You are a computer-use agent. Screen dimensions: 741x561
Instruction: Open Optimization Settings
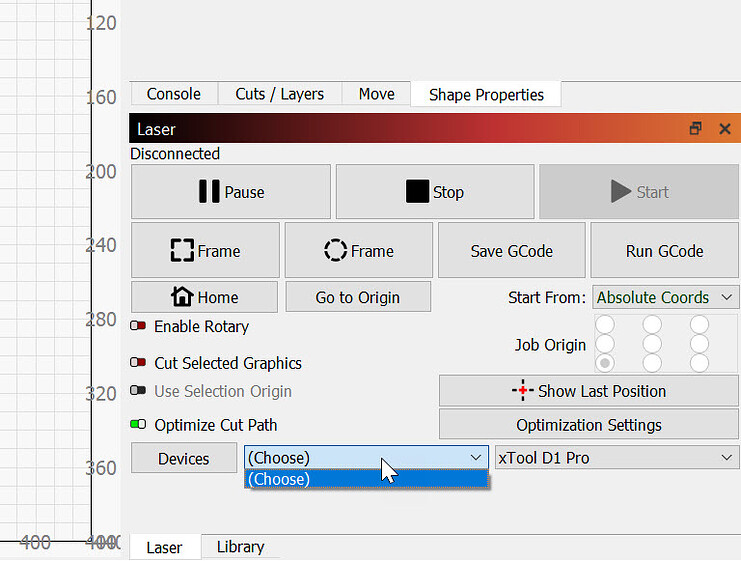tap(588, 425)
